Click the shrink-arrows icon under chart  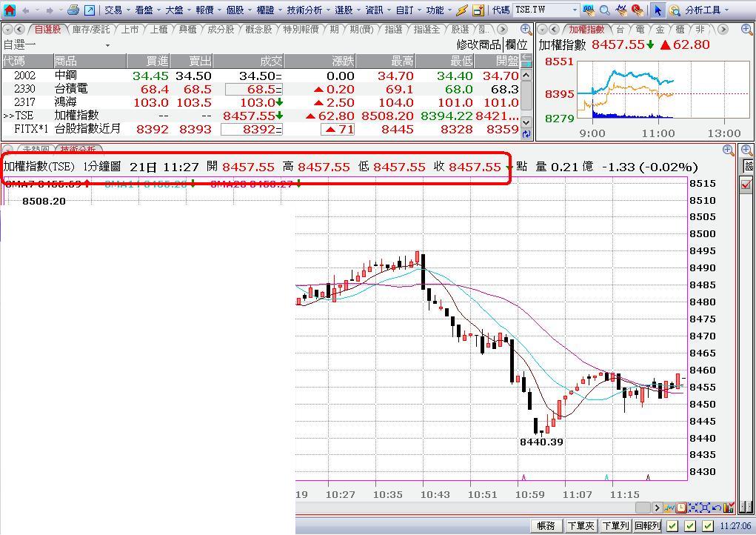pyautogui.click(x=693, y=508)
